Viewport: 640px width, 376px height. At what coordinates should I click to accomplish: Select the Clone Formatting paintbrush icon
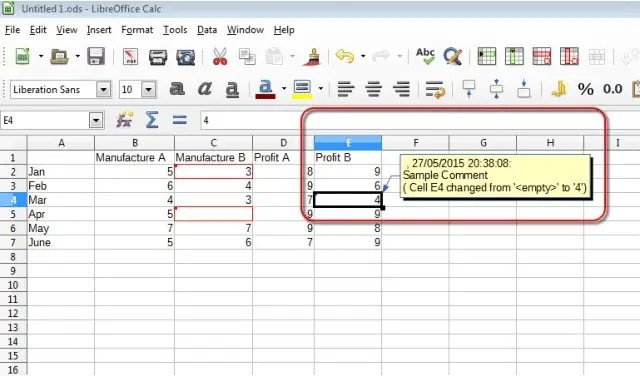tap(312, 57)
